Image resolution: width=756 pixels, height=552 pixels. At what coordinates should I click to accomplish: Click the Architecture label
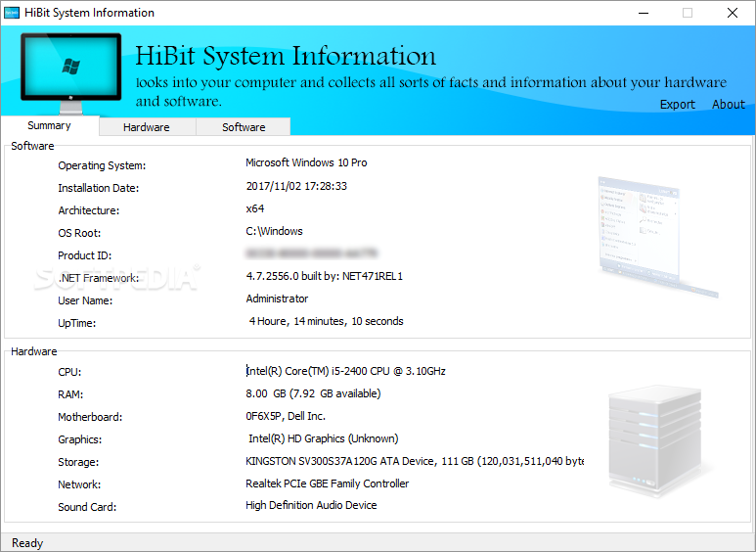click(x=89, y=210)
